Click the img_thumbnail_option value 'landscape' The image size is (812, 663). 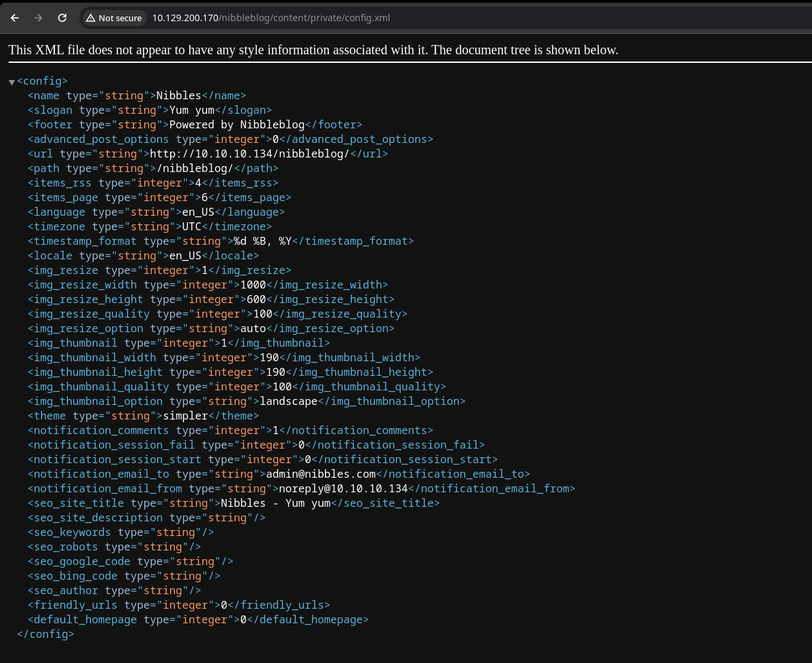(x=289, y=401)
